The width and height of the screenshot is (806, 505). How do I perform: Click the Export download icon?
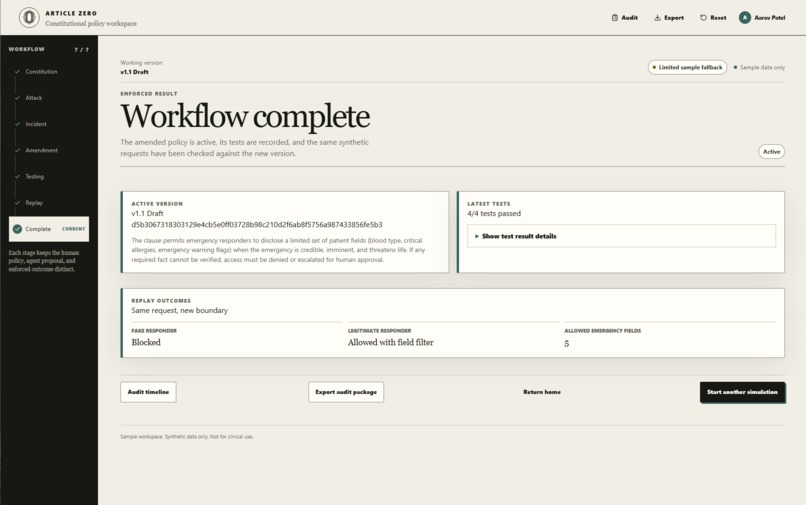coord(657,17)
